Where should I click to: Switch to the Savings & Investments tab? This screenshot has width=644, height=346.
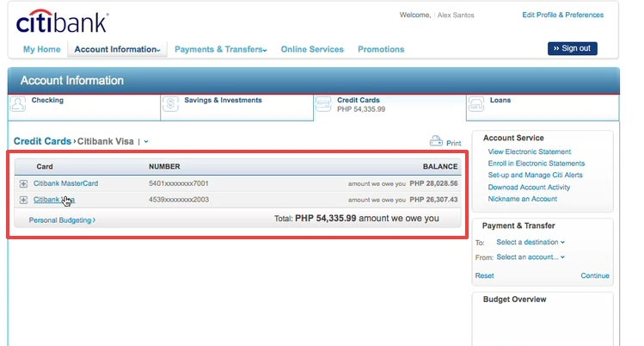point(236,108)
